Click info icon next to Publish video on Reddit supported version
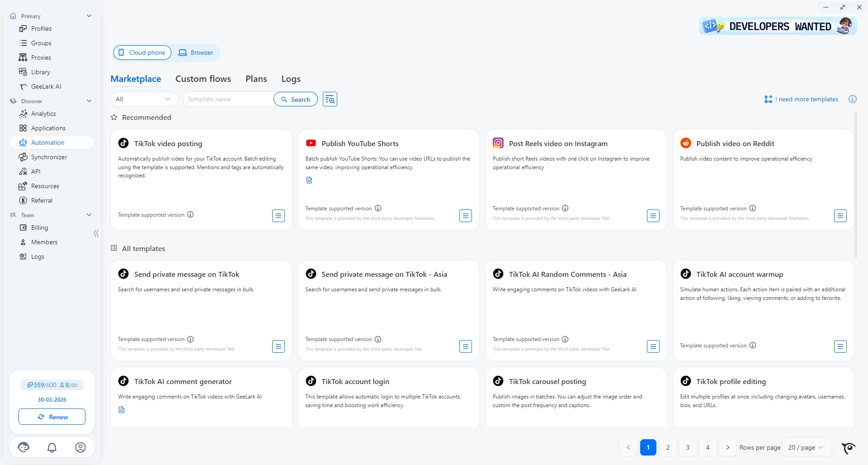868x465 pixels. pos(753,208)
